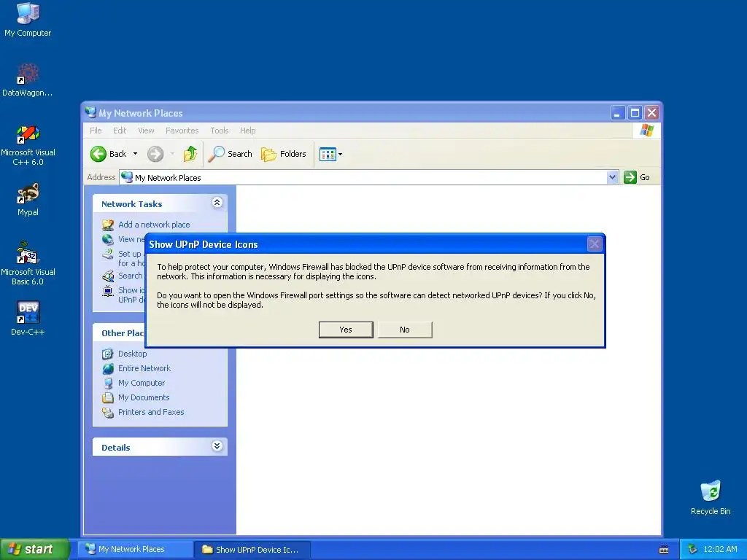Viewport: 747px width, 560px height.
Task: Open the Views toolbar button
Action: pos(328,155)
